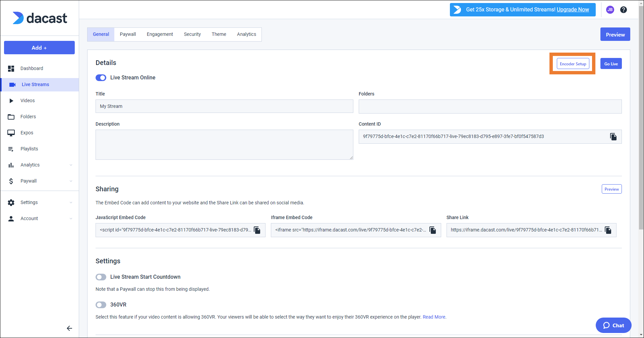Enable the 360VR toggle
The image size is (644, 338).
(101, 305)
